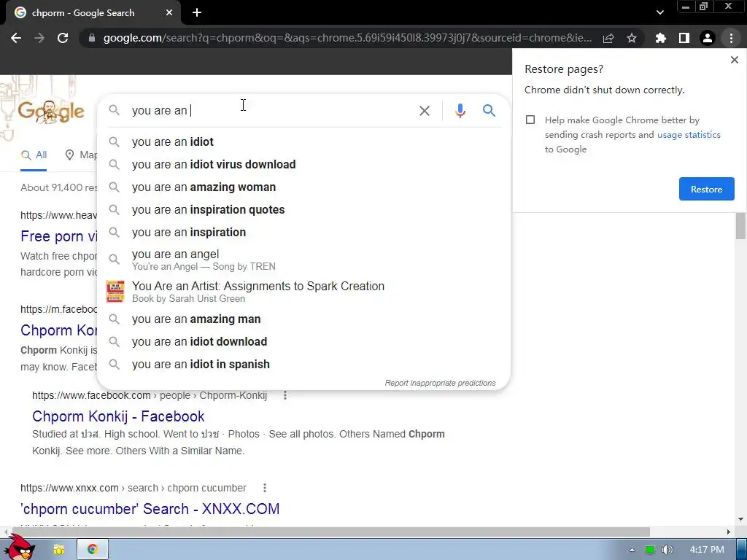Screen dimensions: 747x560
Task: Choose 'you are an inspiration quotes' suggestion
Action: click(x=304, y=209)
